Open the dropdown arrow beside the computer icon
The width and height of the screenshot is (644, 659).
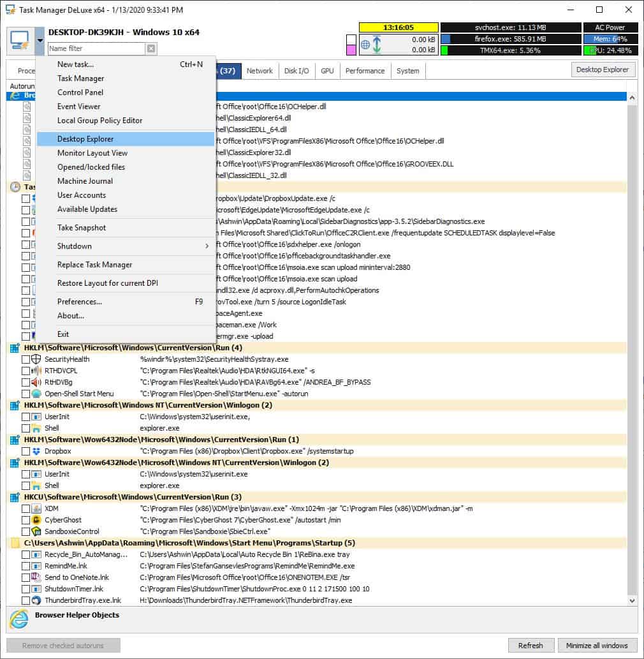40,41
